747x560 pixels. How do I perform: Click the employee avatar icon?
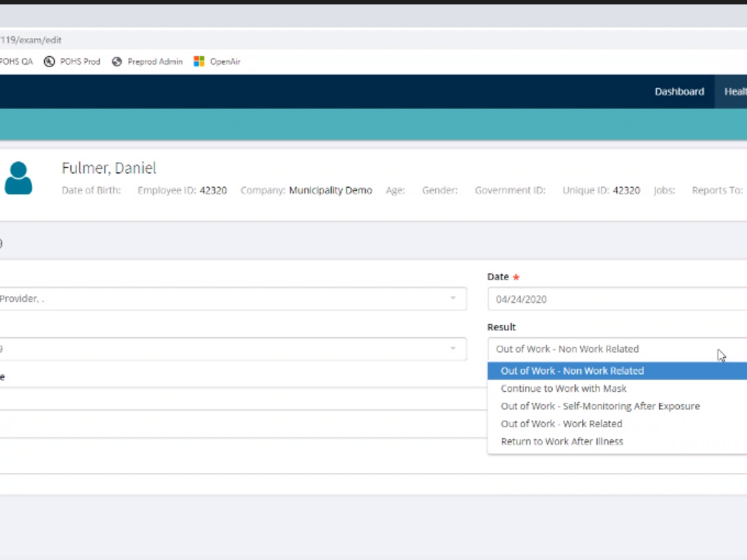coord(18,178)
